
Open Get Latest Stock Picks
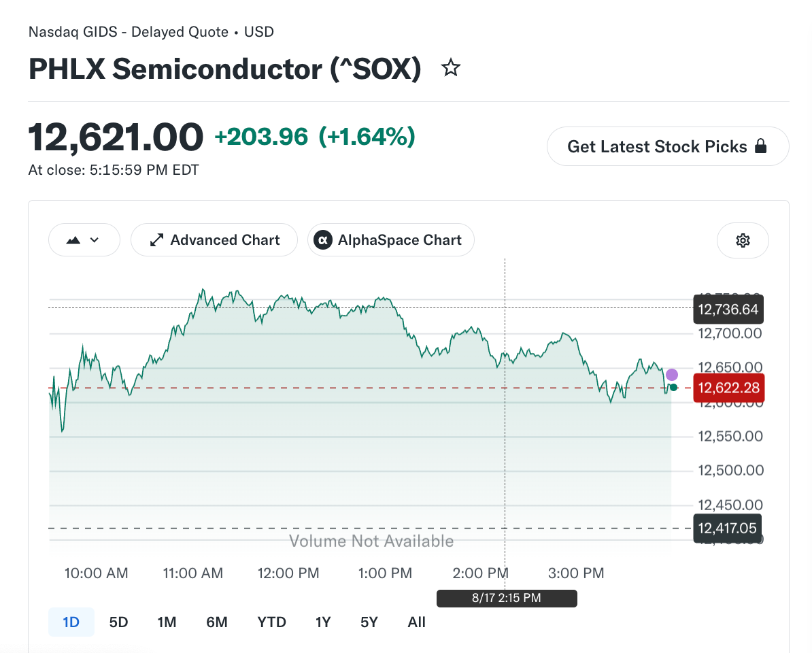(x=668, y=146)
